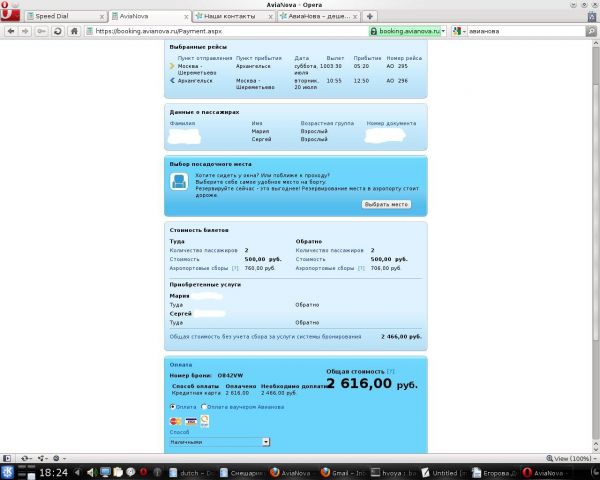This screenshot has width=600, height=480.
Task: Switch to dutch taskbar window
Action: [190, 473]
